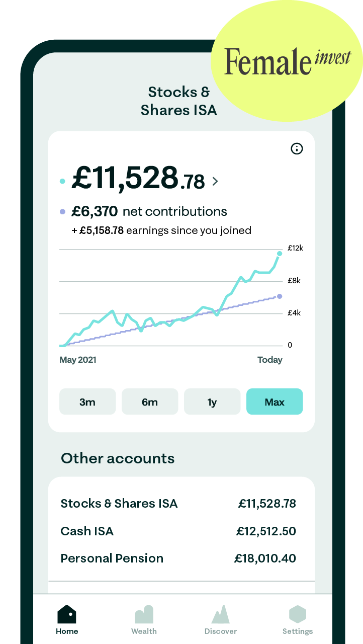The height and width of the screenshot is (644, 363).
Task: Click the teal chart endpoint marker
Action: (x=280, y=254)
